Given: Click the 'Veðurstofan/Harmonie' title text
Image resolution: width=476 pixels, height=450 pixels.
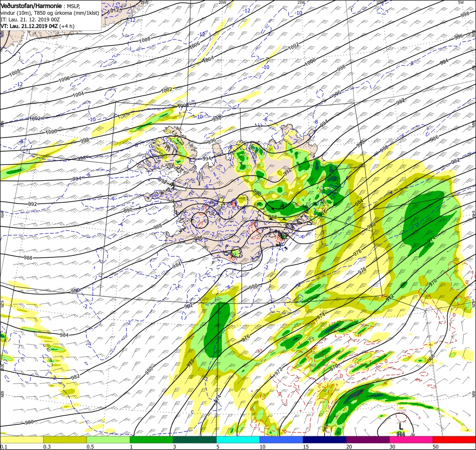Looking at the screenshot, I should 31,6.
